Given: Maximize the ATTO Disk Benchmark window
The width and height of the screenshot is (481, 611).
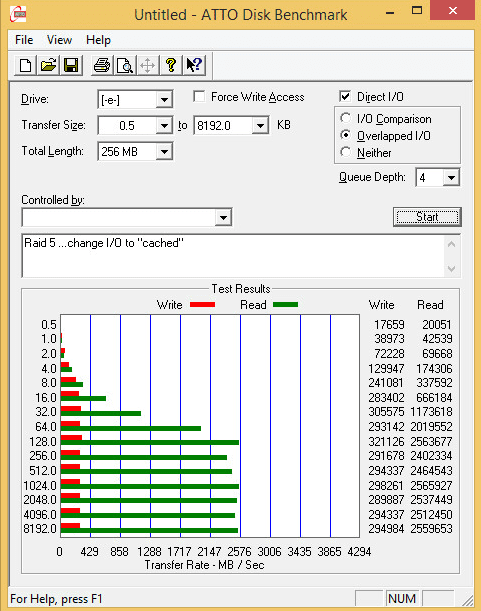Looking at the screenshot, I should [417, 11].
